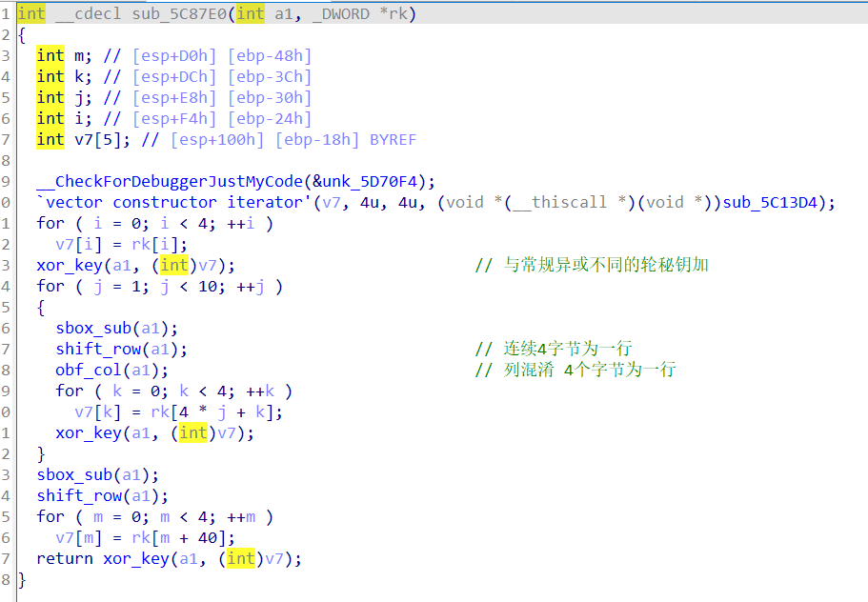Click the rk[m + 40] expression

[179, 538]
